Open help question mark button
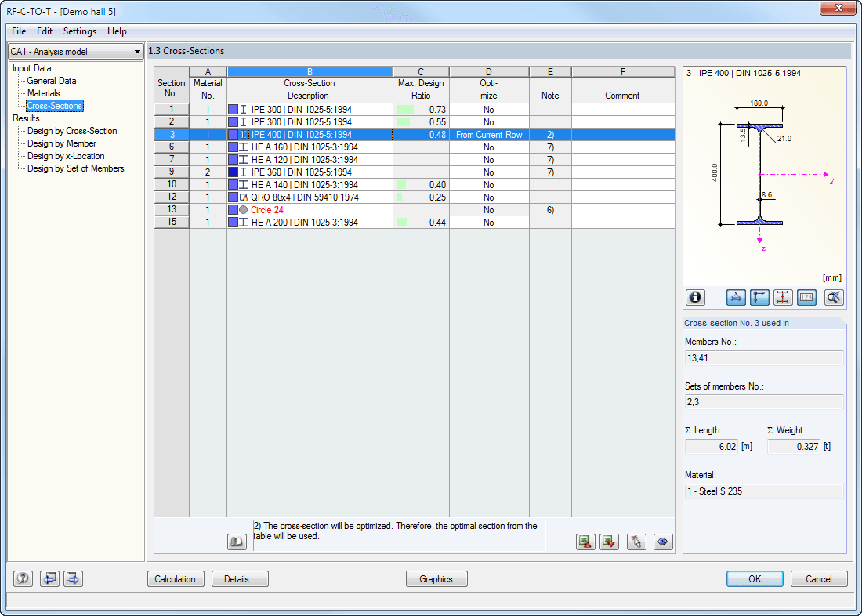Image resolution: width=862 pixels, height=616 pixels. click(x=23, y=578)
